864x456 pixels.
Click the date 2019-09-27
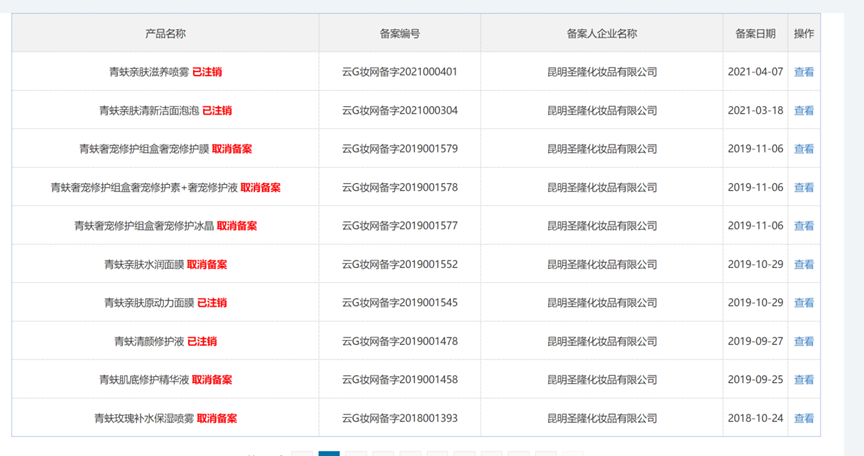(x=755, y=341)
